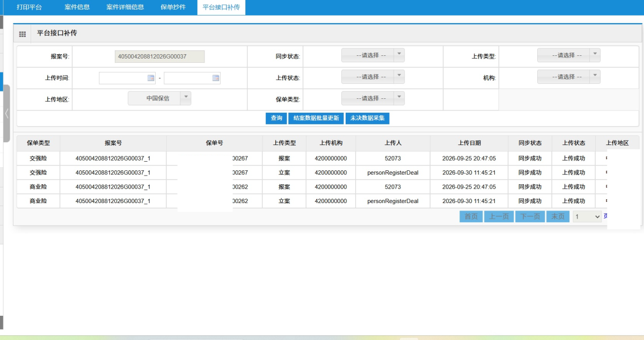The height and width of the screenshot is (340, 644).
Task: Click the 未决数据采集 button
Action: (x=368, y=118)
